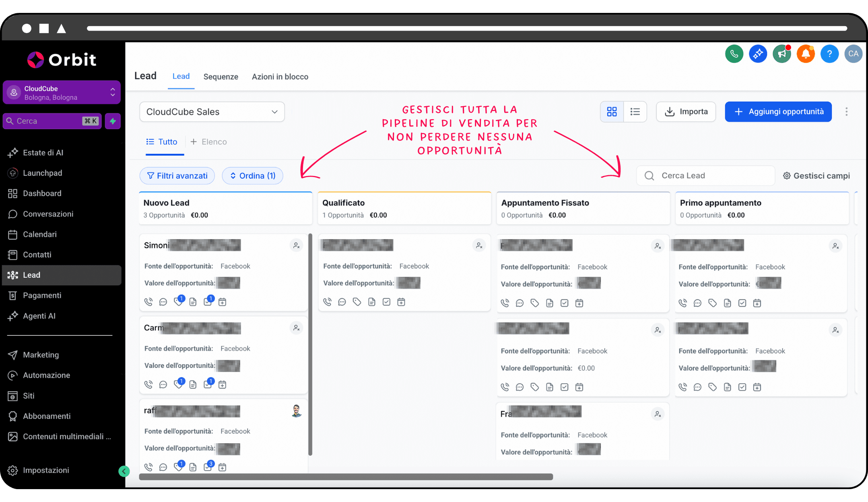Open Azioni in blocco tab
This screenshot has height=502, width=868.
tap(280, 76)
